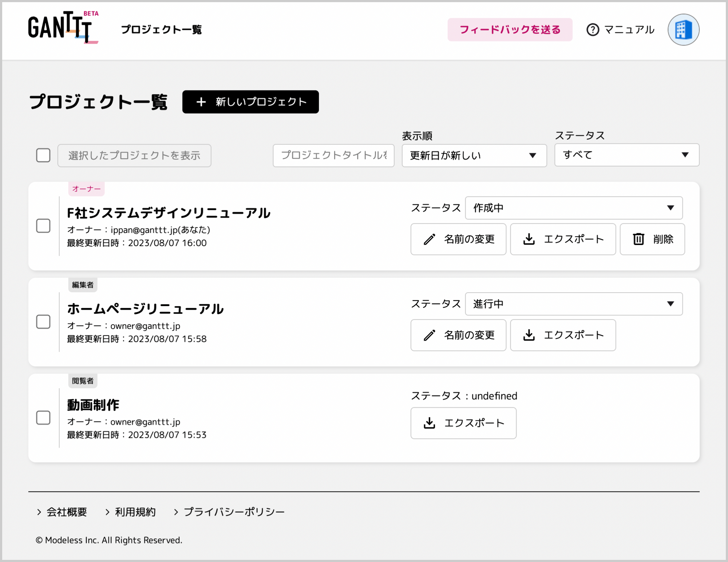The image size is (728, 562).
Task: Click the plus icon on 新しいプロジェクト
Action: click(x=201, y=102)
